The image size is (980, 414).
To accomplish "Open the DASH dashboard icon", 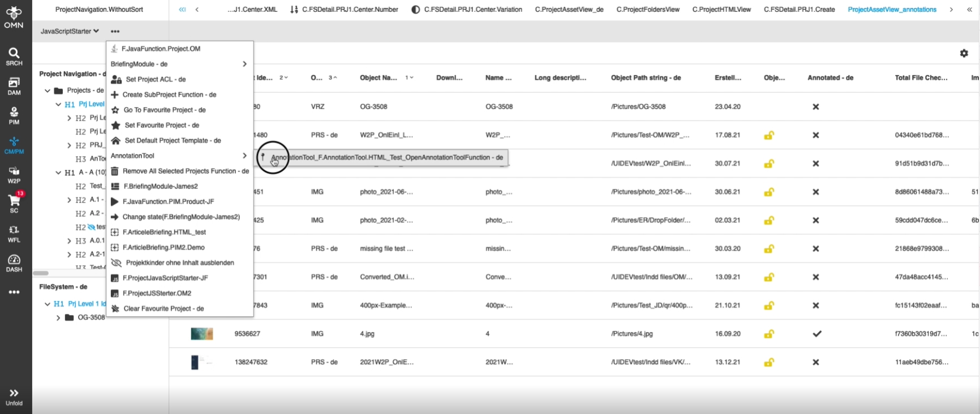I will coord(14,262).
